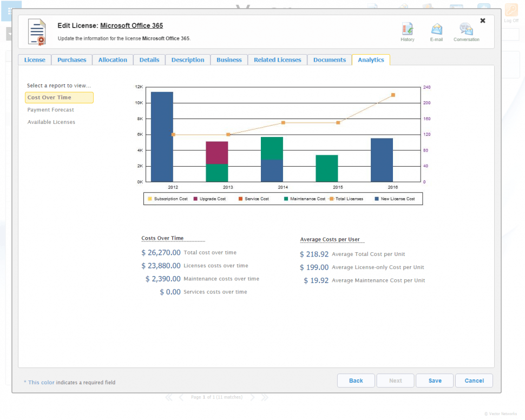Click the $ 26,270.00 total cost value

tap(161, 253)
